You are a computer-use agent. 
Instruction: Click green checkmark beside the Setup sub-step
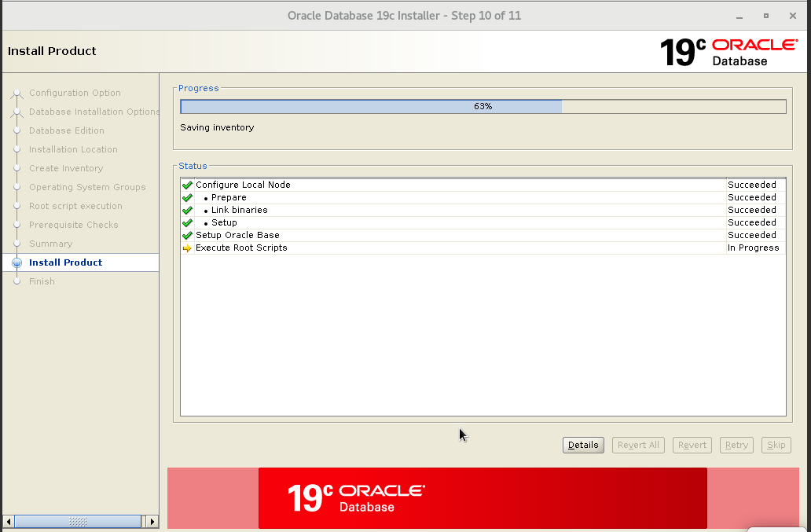187,223
